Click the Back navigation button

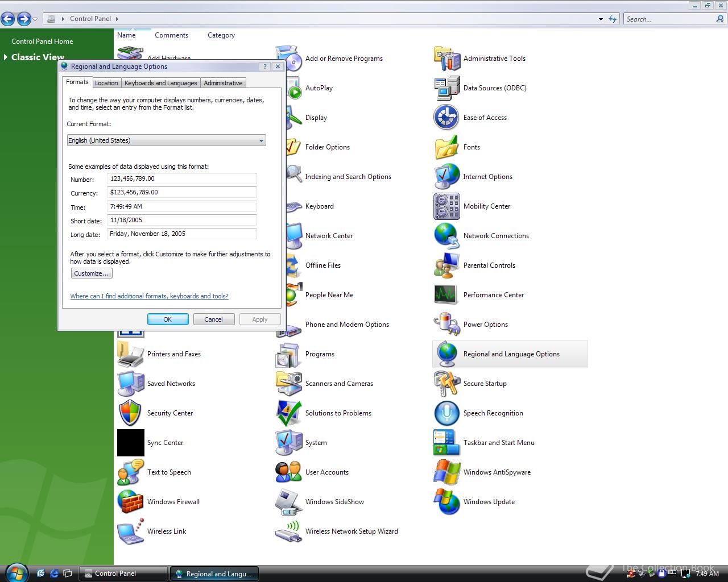pyautogui.click(x=8, y=19)
